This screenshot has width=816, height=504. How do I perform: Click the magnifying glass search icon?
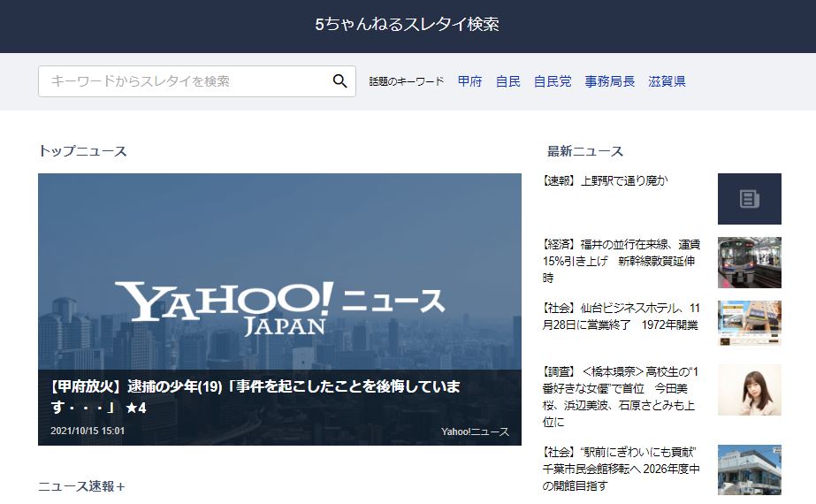click(339, 81)
